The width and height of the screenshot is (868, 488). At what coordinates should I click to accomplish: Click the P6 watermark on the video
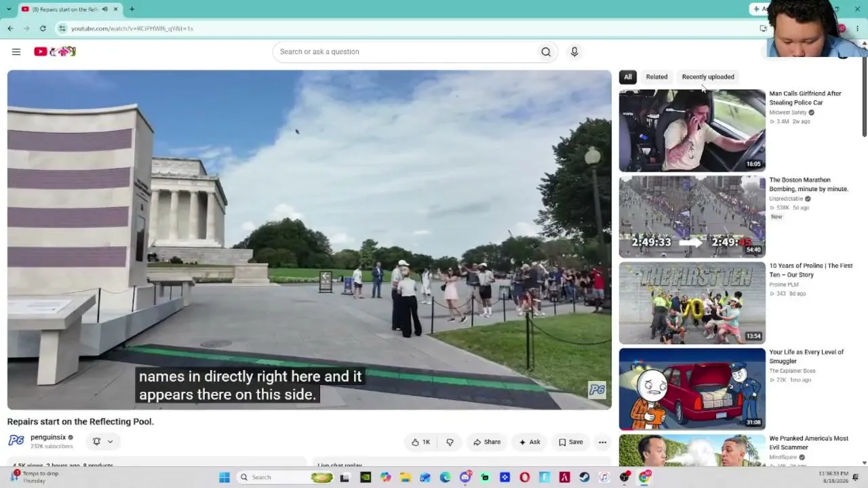point(597,390)
